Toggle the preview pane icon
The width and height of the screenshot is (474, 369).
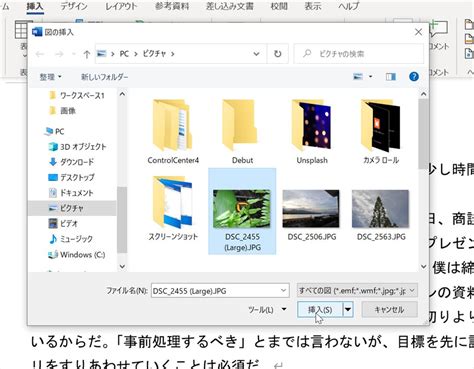coord(391,77)
